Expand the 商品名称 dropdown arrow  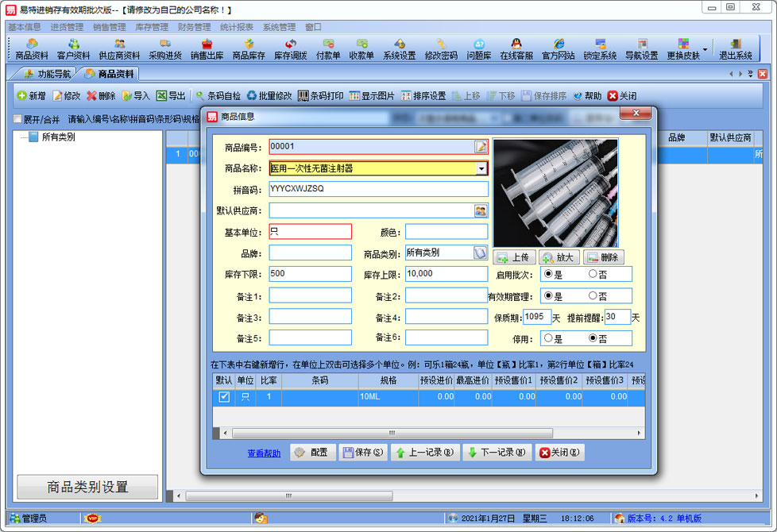pyautogui.click(x=481, y=168)
